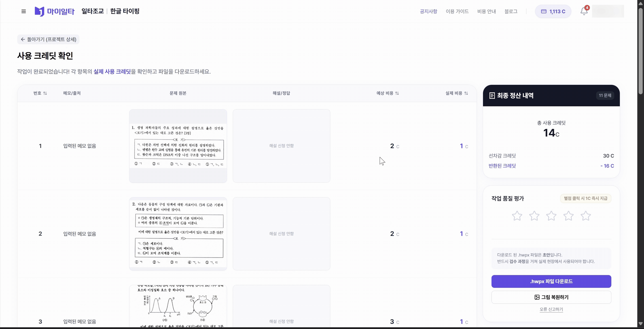Click the 마이일타 logo icon
The width and height of the screenshot is (644, 329).
[x=40, y=11]
